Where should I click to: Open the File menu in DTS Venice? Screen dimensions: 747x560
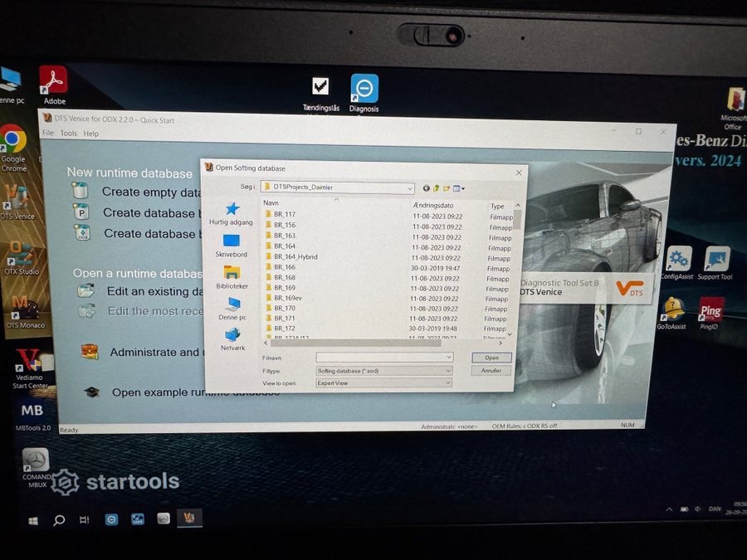click(x=47, y=134)
